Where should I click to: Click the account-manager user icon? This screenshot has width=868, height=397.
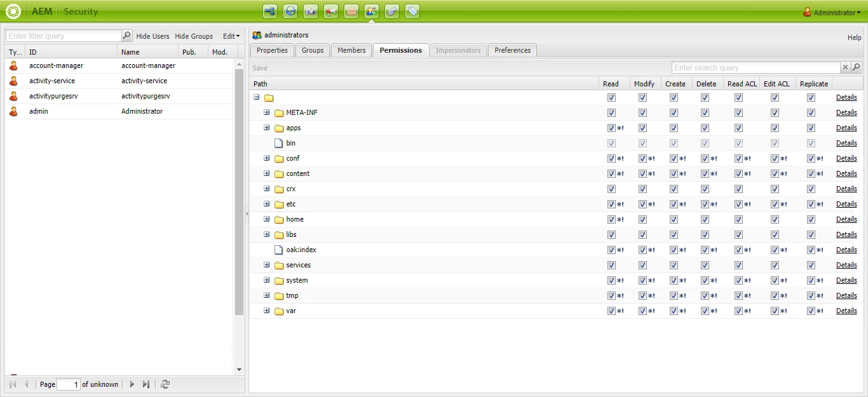tap(13, 65)
